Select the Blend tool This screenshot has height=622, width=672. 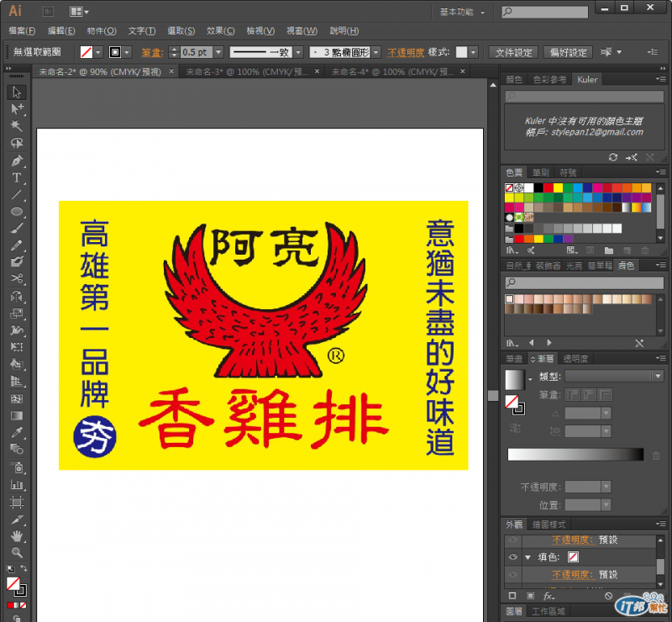pos(16,449)
